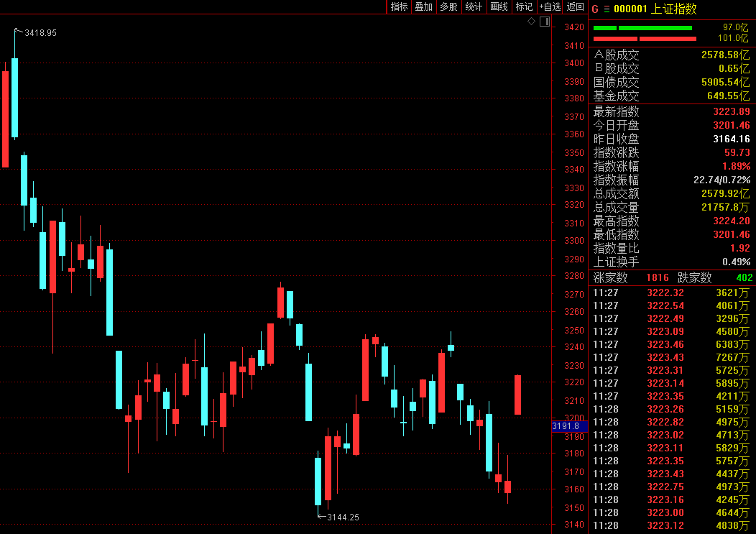756x534 pixels.
Task: Open the green three-line menu icon
Action: 607,9
